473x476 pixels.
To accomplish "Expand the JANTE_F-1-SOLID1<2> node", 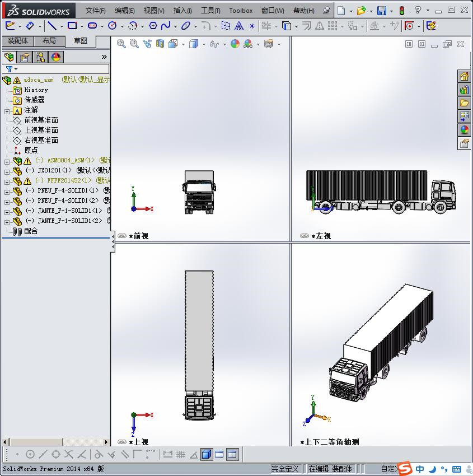I will click(7, 222).
